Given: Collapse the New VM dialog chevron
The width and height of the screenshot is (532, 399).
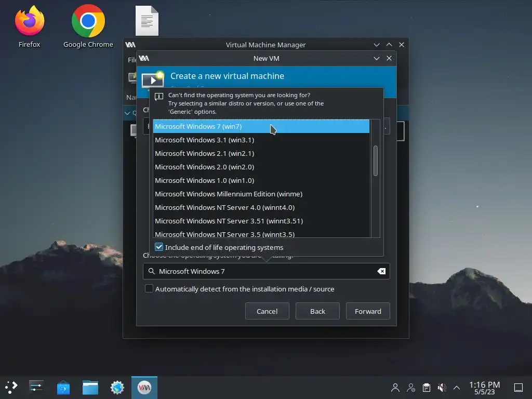Looking at the screenshot, I should (x=377, y=58).
